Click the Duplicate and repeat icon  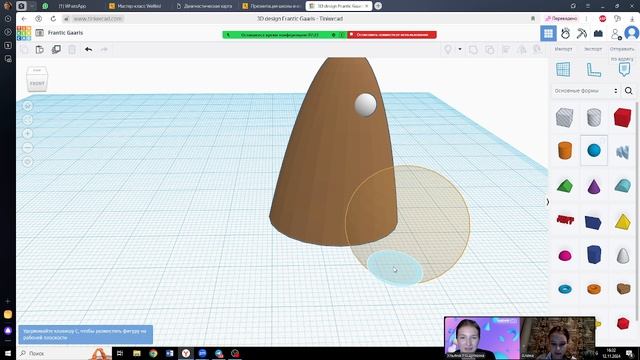point(56,49)
